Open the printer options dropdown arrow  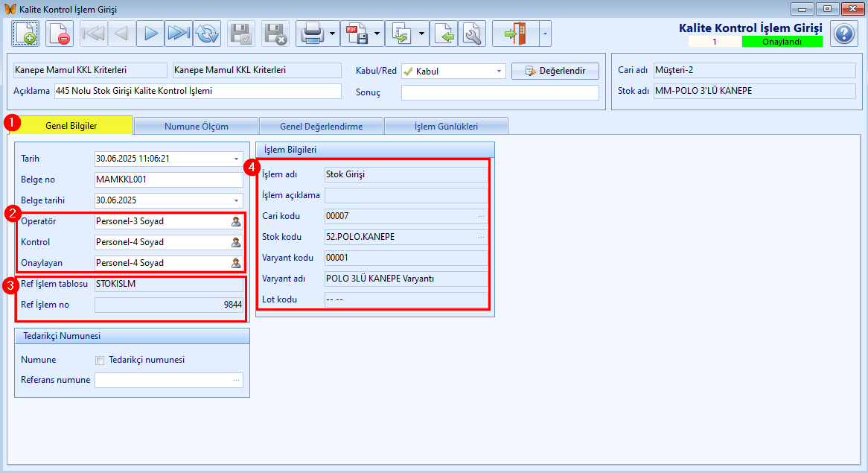[332, 34]
